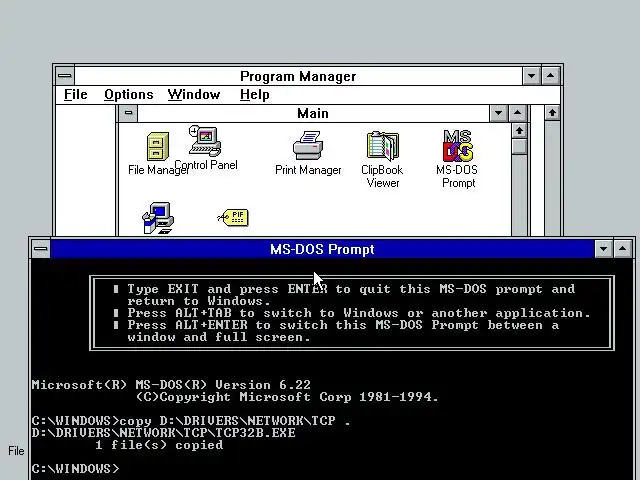Minimize the MS-DOS Prompt window
This screenshot has height=480, width=640.
[603, 249]
